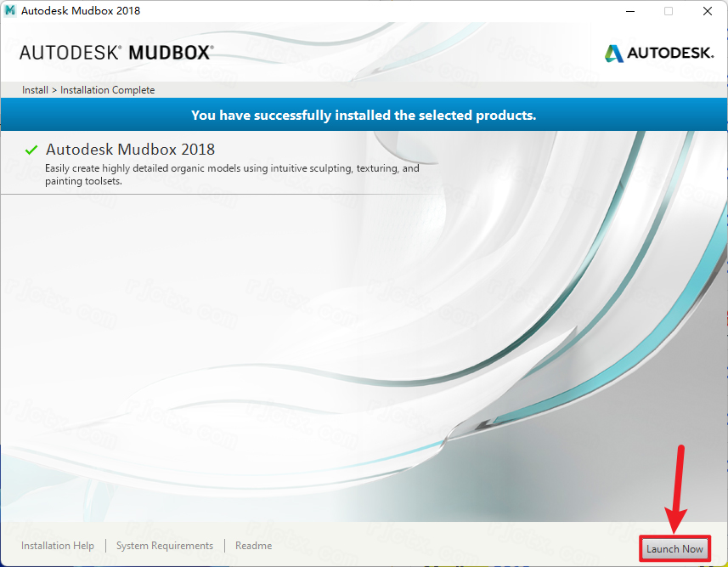Click the successfully installed blue banner
This screenshot has height=567, width=728.
(364, 115)
